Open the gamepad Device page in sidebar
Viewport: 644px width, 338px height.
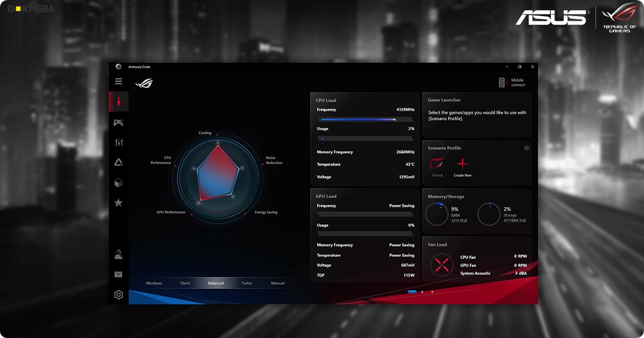coord(119,123)
